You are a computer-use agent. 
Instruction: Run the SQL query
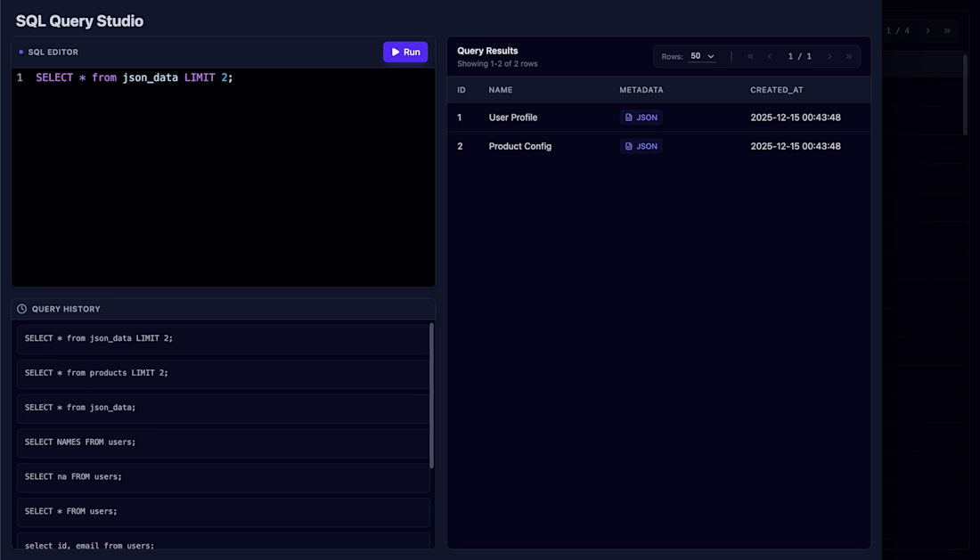405,52
